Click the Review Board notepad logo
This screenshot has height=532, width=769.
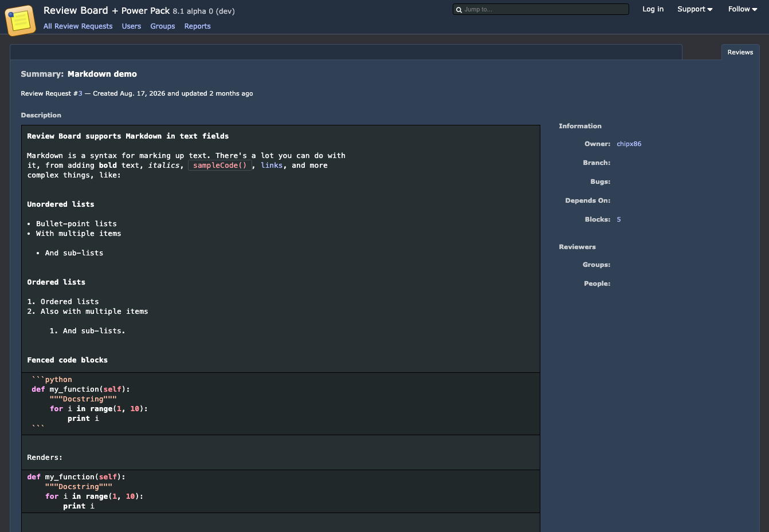tap(20, 20)
